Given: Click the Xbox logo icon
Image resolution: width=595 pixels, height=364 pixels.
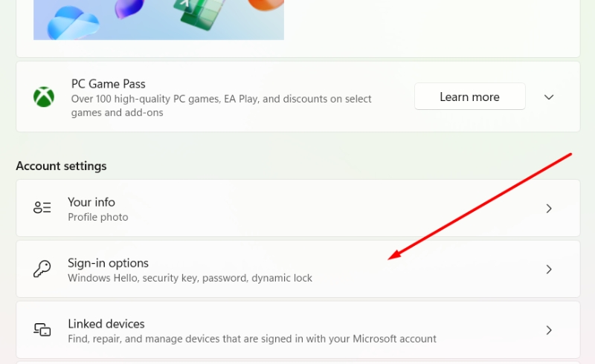Looking at the screenshot, I should pyautogui.click(x=44, y=97).
